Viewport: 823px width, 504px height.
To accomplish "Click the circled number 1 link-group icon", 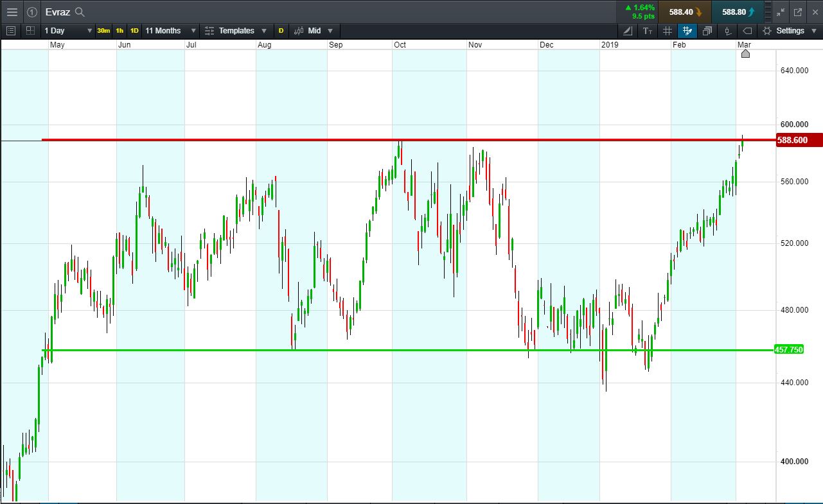I will point(32,12).
